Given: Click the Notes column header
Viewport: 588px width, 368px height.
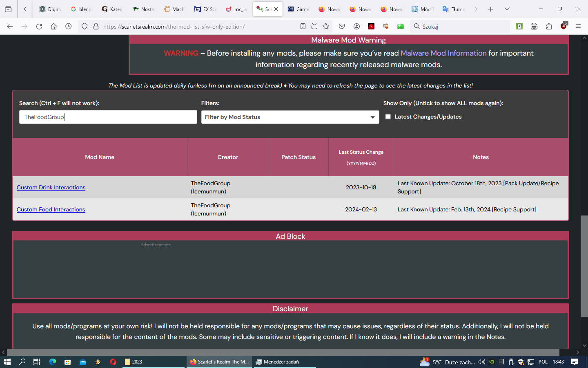Looking at the screenshot, I should pyautogui.click(x=481, y=157).
